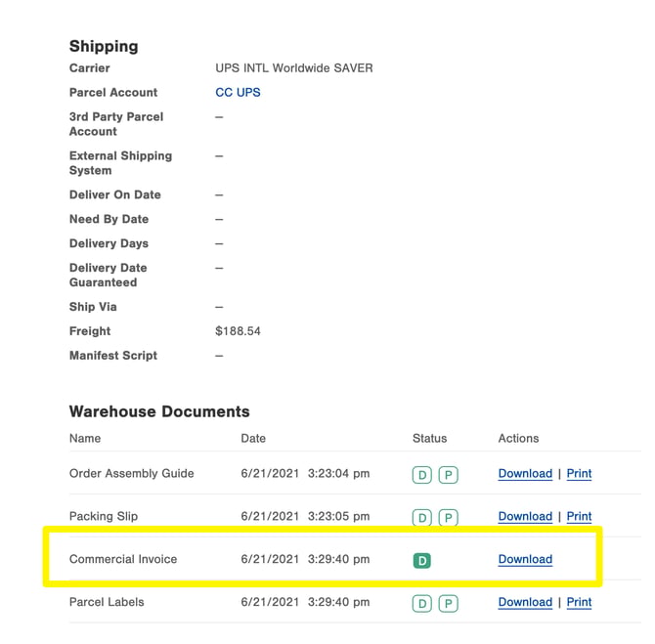Viewport: 655px width, 644px height.
Task: Click the P status icon for Packing Slip
Action: click(448, 518)
